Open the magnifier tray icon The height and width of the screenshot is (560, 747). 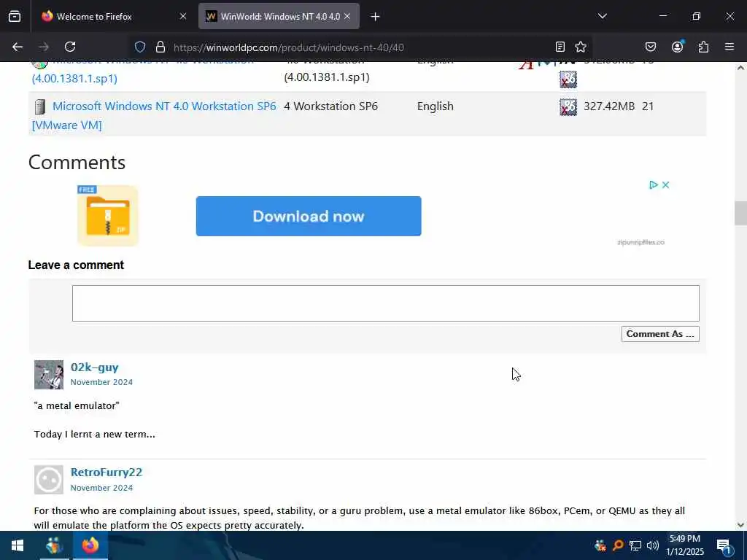tap(618, 545)
